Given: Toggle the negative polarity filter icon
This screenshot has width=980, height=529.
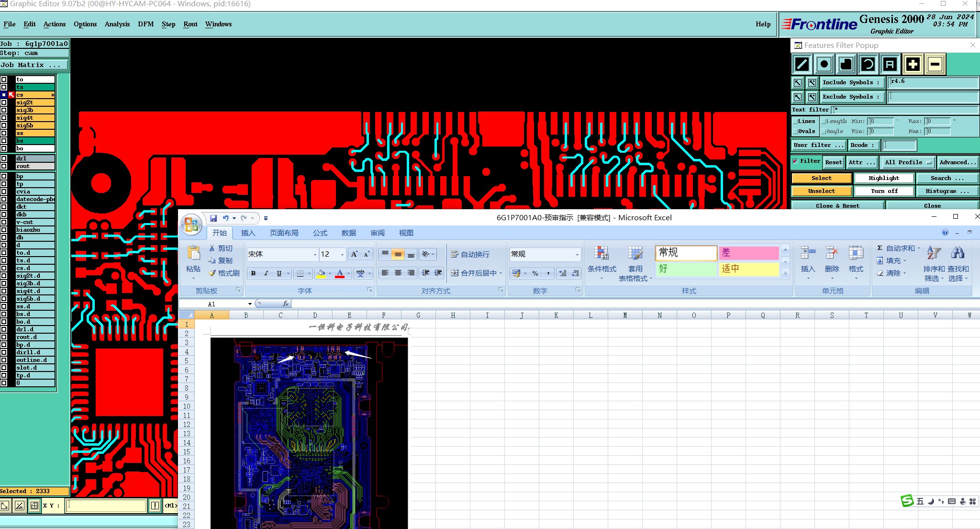Looking at the screenshot, I should point(935,64).
